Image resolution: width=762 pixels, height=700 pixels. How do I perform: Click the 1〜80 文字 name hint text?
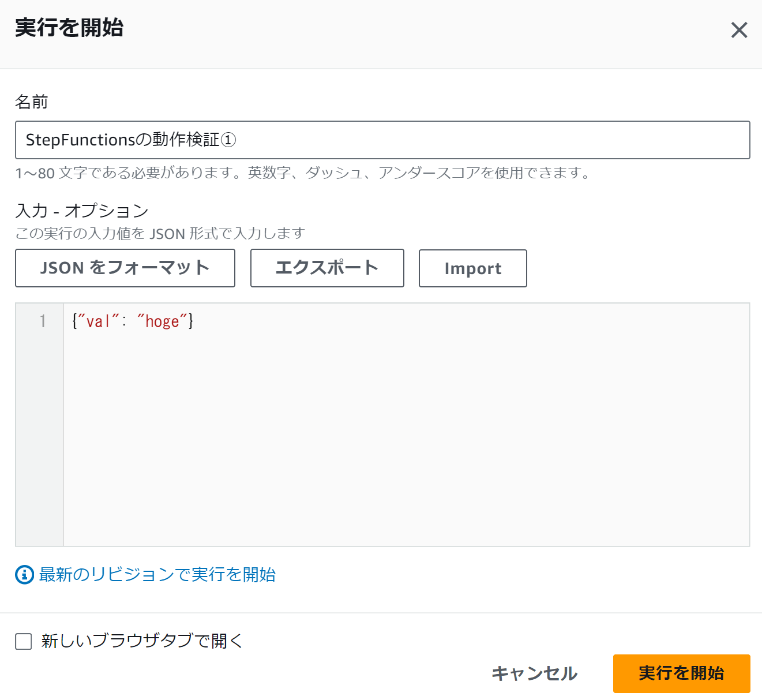(x=303, y=173)
